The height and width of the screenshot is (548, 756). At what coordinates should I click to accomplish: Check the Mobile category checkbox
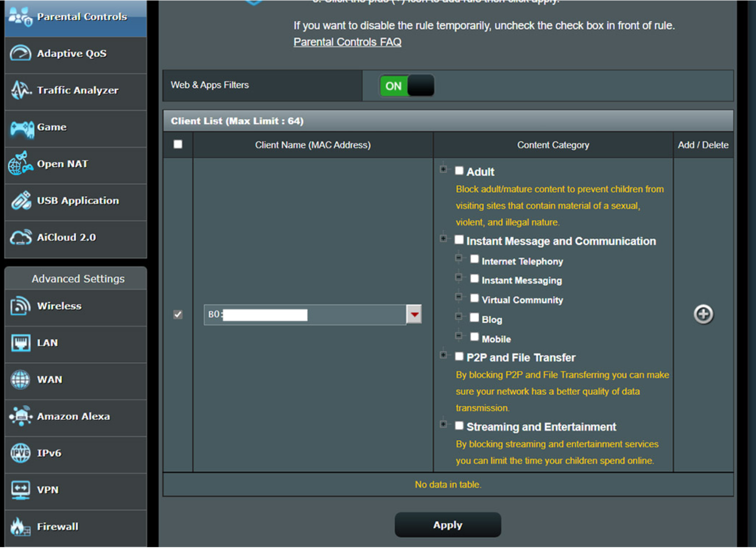tap(475, 337)
